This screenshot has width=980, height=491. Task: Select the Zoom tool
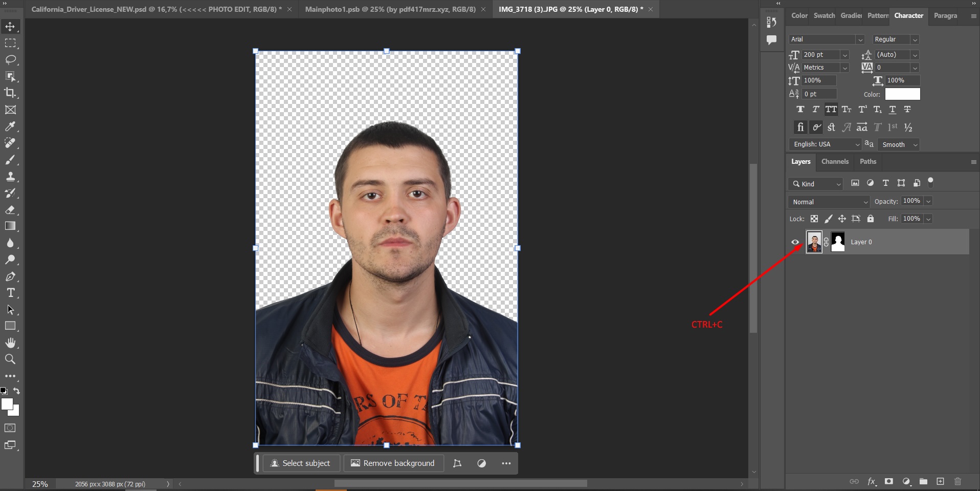tap(10, 359)
